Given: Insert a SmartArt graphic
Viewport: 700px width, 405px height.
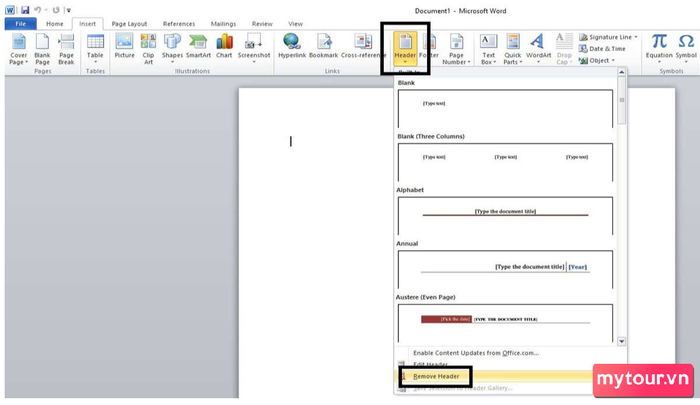Looking at the screenshot, I should (x=198, y=46).
